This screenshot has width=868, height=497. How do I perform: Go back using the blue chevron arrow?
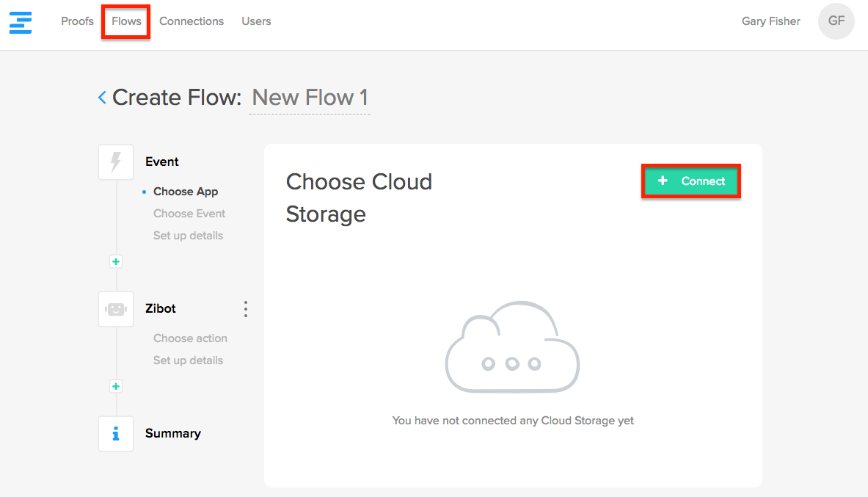(x=102, y=98)
